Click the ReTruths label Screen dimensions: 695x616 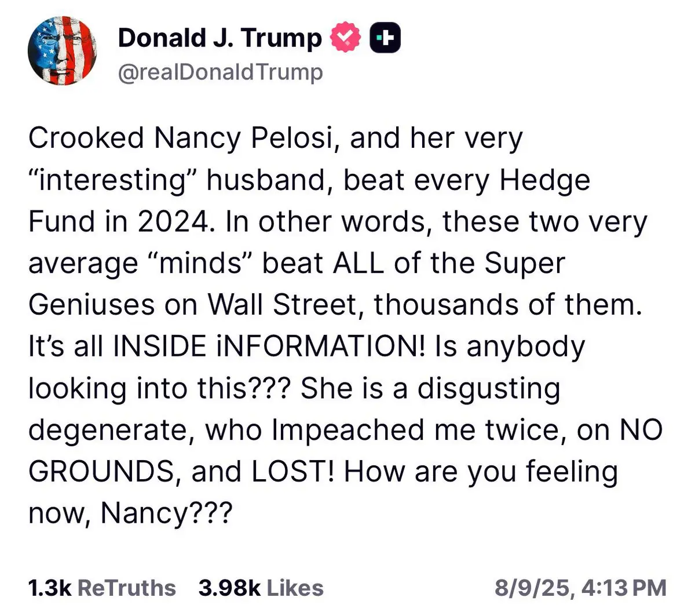(x=126, y=588)
